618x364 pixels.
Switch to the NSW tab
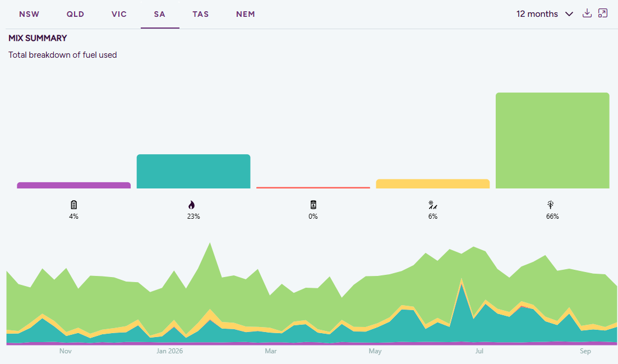click(29, 14)
